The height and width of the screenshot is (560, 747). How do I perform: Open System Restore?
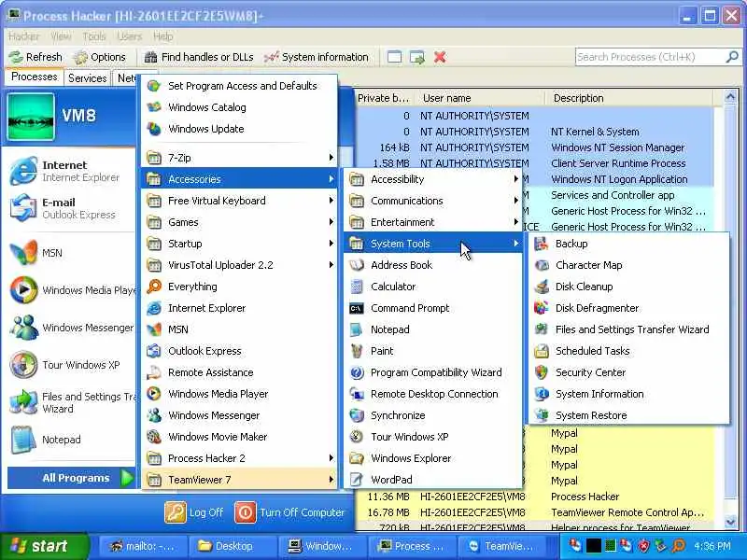point(628,415)
